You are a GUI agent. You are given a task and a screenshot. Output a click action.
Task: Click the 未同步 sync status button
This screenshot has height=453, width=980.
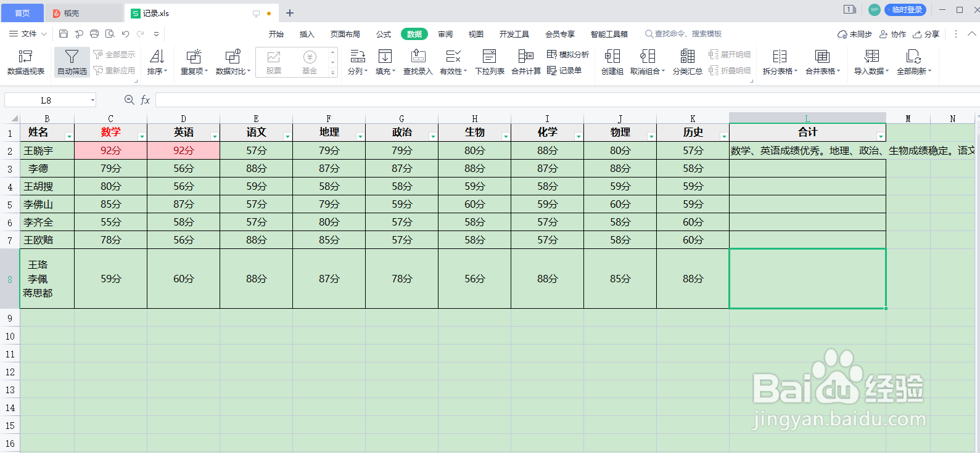(855, 34)
